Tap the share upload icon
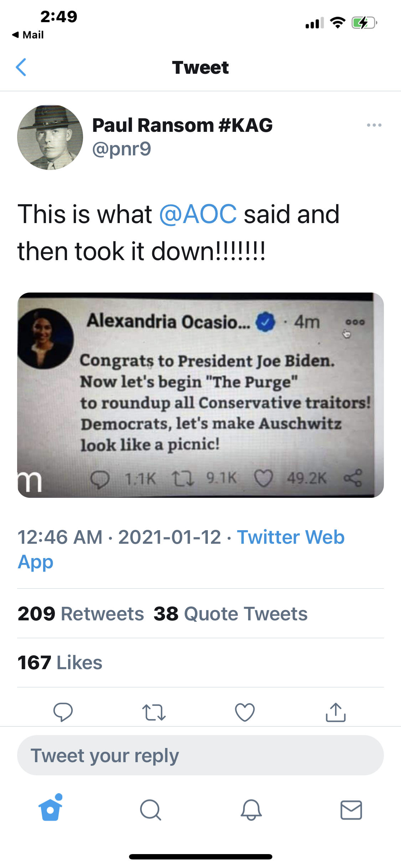 [335, 712]
